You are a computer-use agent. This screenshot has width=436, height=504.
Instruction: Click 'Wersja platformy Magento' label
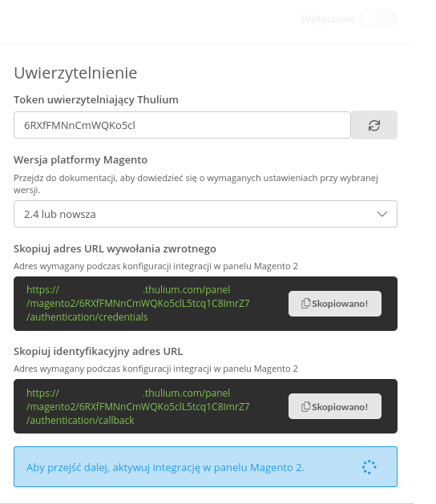click(81, 159)
